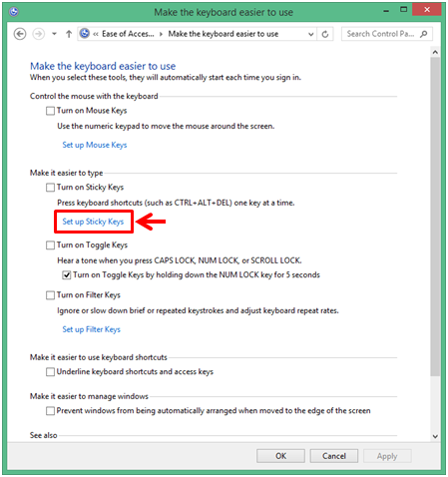Image resolution: width=448 pixels, height=477 pixels.
Task: Click the scrollbar down arrow
Action: tap(435, 436)
